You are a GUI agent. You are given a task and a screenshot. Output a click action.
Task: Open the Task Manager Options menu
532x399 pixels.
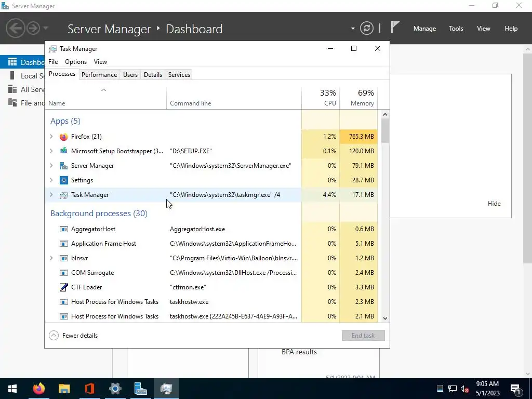76,62
